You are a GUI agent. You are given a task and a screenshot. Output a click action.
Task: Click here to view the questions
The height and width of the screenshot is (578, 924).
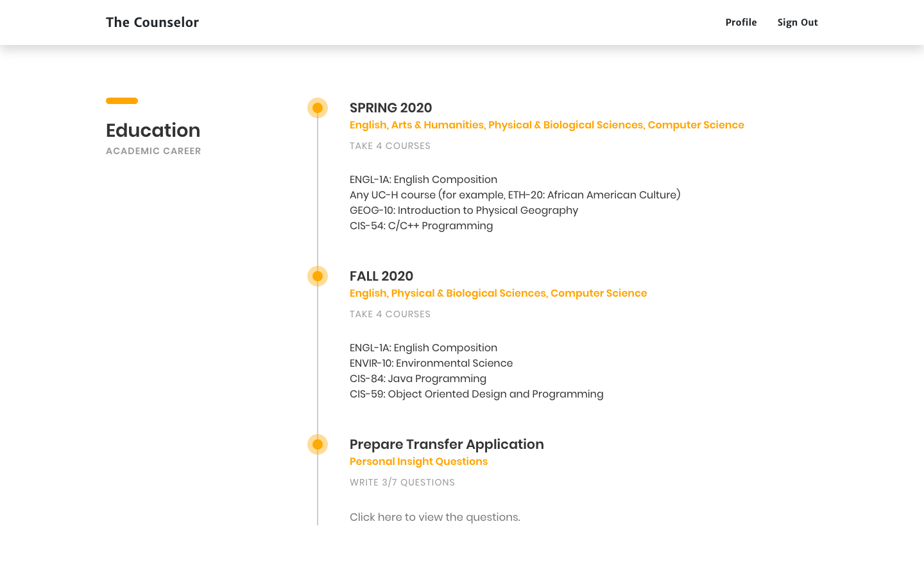pyautogui.click(x=435, y=518)
